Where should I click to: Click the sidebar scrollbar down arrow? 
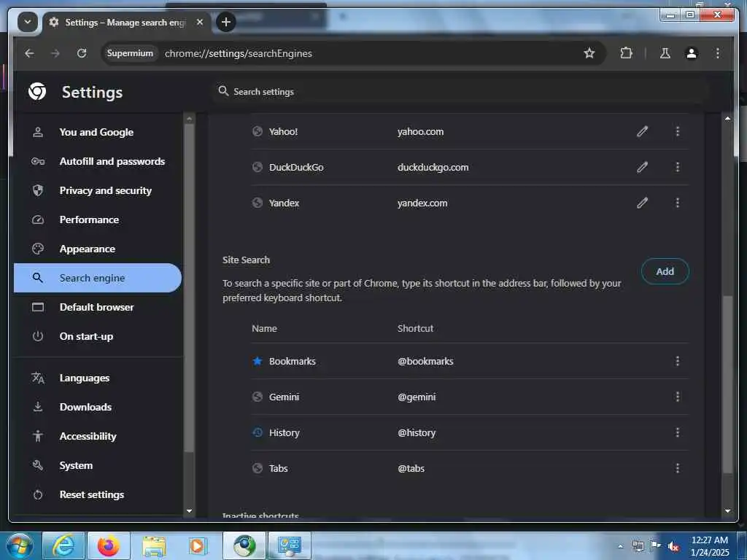189,510
